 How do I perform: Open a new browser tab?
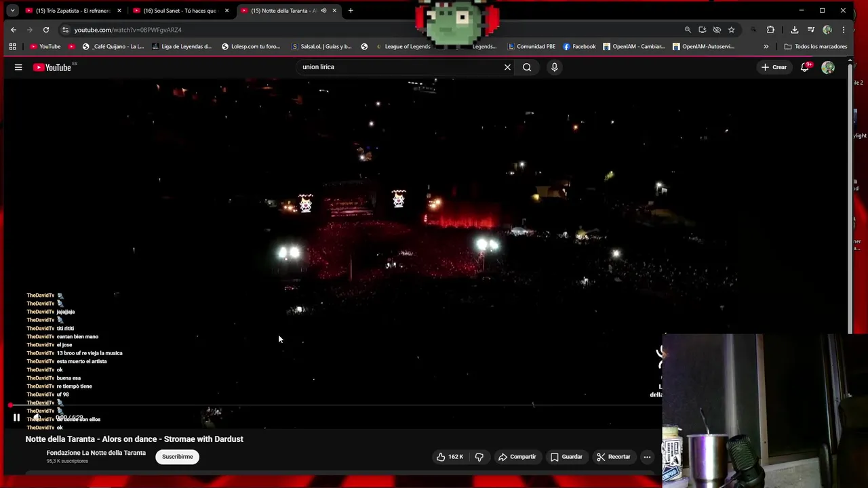(x=351, y=11)
